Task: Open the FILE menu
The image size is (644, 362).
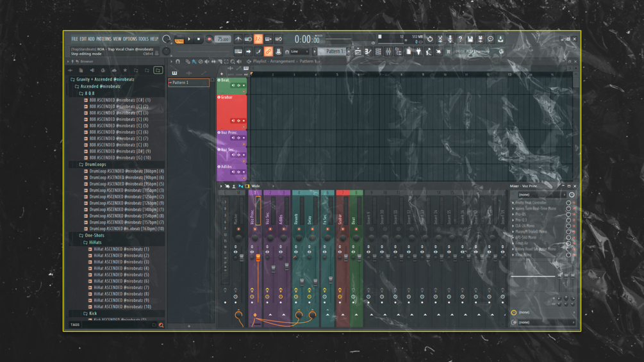Action: [x=74, y=39]
